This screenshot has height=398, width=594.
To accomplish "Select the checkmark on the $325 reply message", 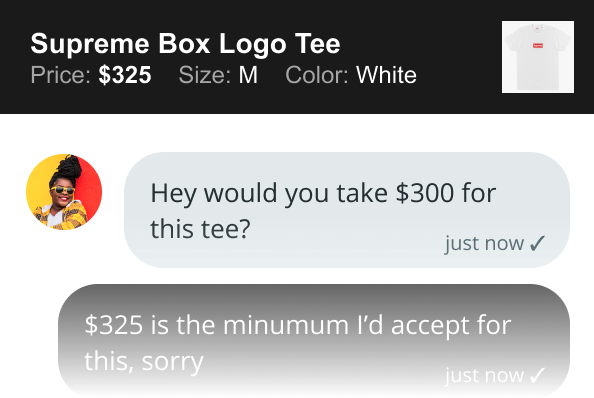I will [x=537, y=375].
